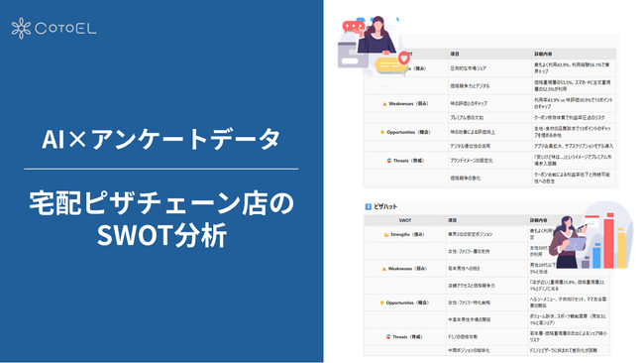Click the 'ドミノとピザーラに挟まれて差別化が困難' cell
This screenshot has width=644, height=363.
564,351
